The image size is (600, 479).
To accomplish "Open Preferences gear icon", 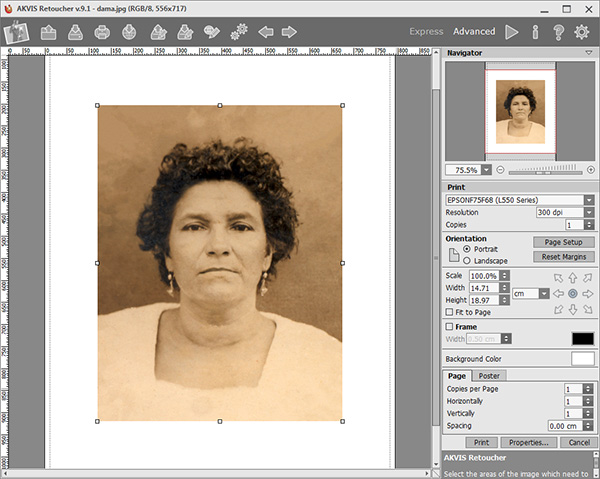I will [x=582, y=32].
